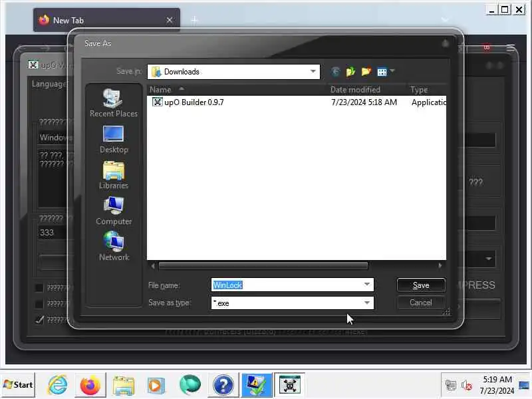Open Firefox from the taskbar

pos(90,385)
